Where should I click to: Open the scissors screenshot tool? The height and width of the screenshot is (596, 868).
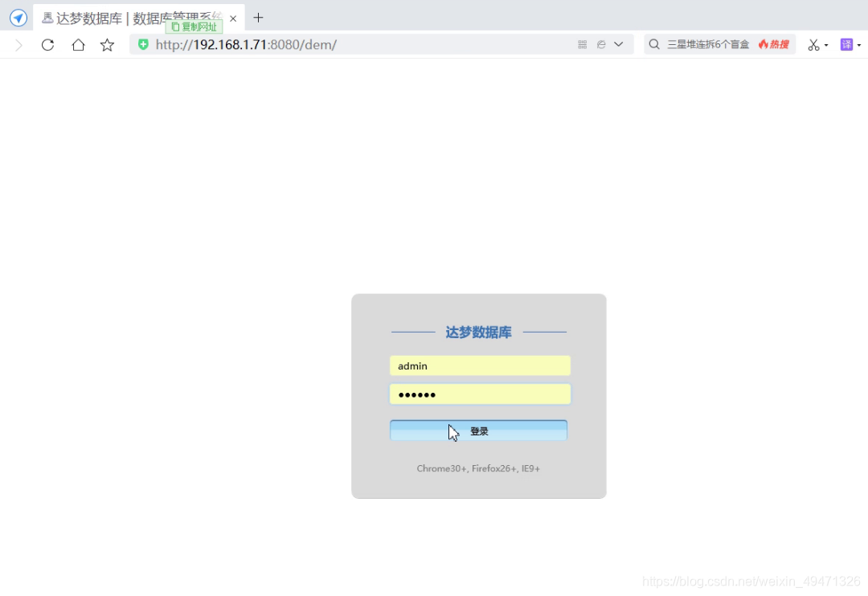(813, 45)
